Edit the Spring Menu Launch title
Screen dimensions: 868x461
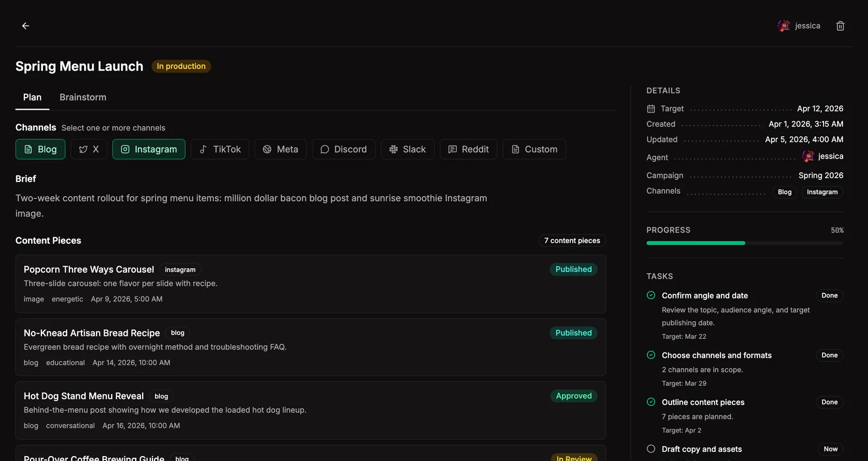79,66
